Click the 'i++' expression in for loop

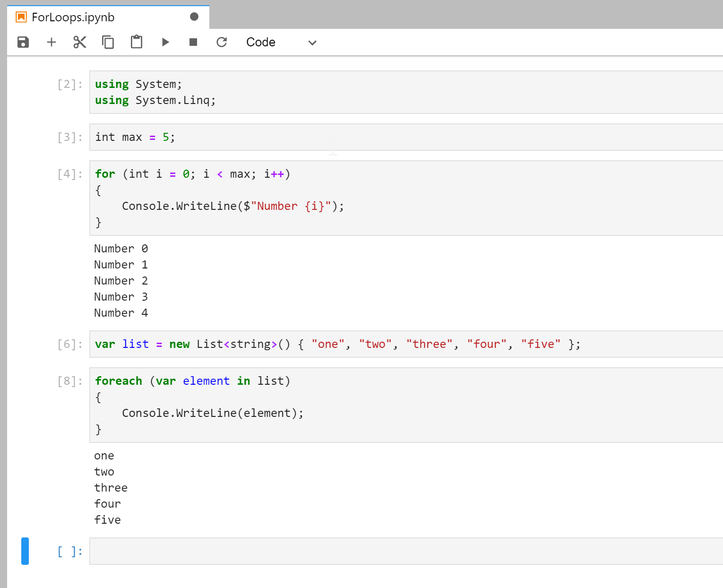274,174
